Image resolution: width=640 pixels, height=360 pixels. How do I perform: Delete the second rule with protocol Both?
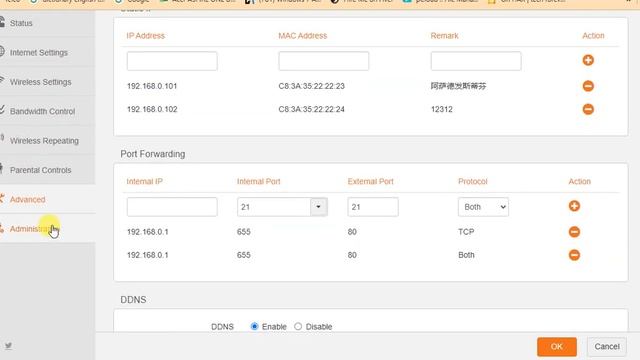tap(574, 255)
